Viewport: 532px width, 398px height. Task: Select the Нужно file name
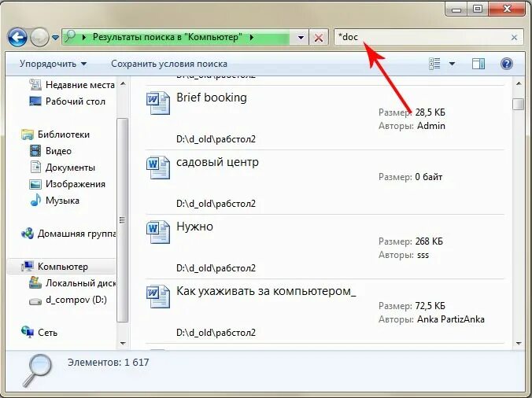[194, 227]
